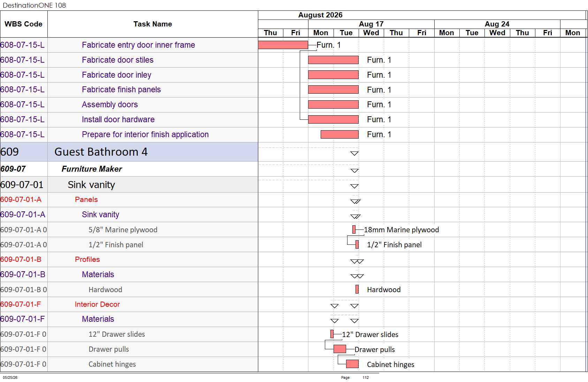
Task: Select the Interior Decor task name
Action: tap(97, 304)
